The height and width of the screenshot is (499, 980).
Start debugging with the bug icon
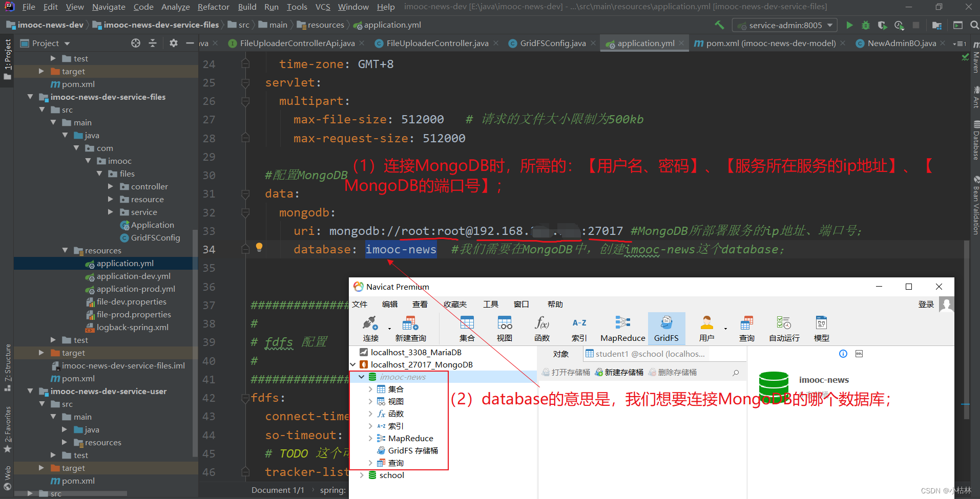tap(866, 25)
